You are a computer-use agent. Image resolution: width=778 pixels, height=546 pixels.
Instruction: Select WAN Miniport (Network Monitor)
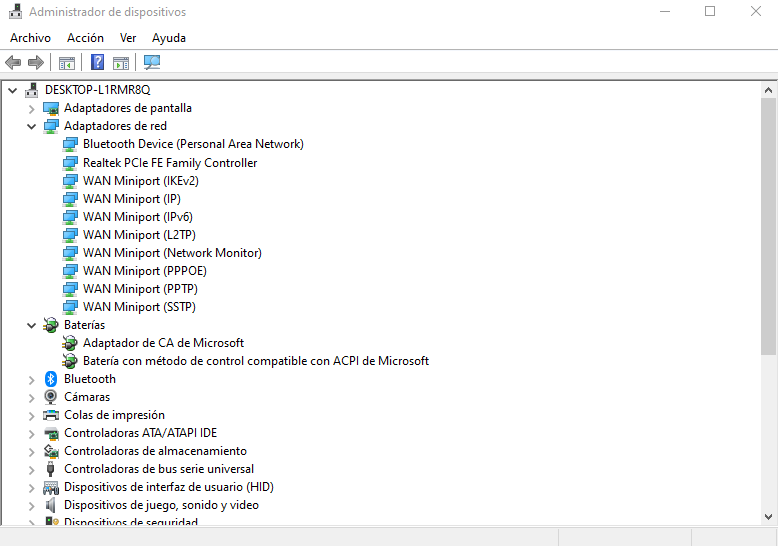point(172,253)
